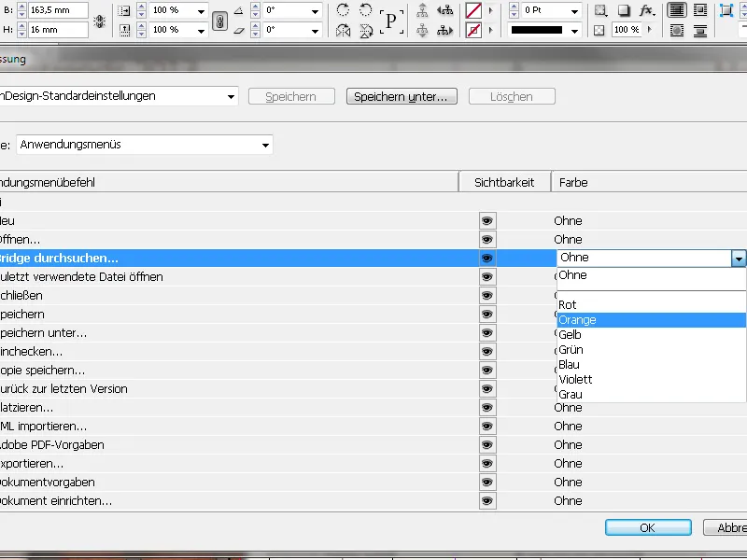Click the height field showing 16 mm

click(58, 30)
